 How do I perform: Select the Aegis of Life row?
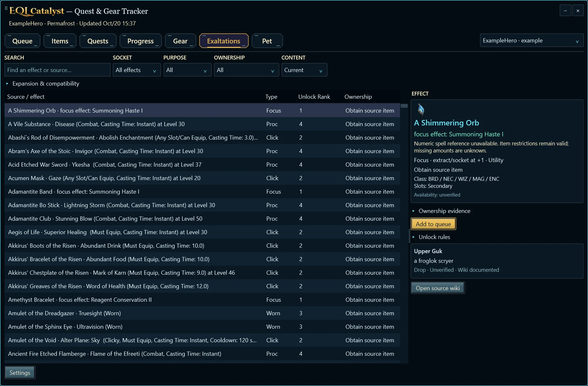point(202,232)
